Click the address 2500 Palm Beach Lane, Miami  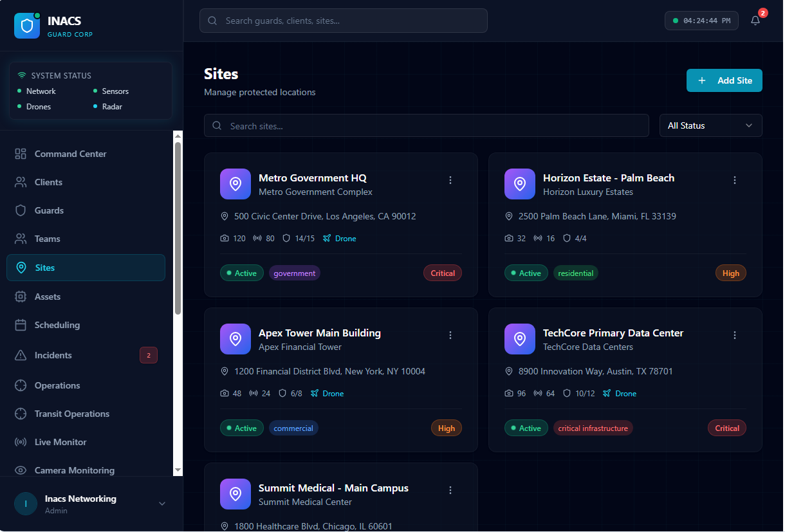597,216
